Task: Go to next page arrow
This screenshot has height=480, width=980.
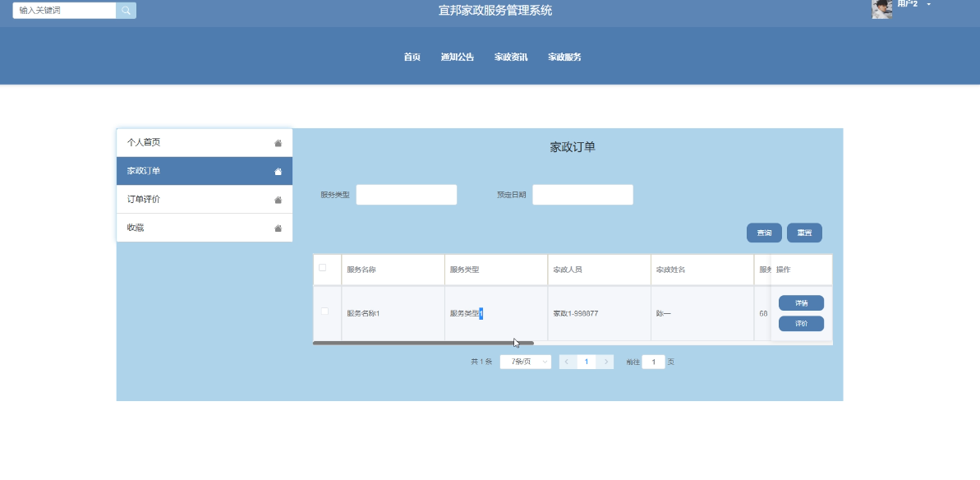Action: 605,362
